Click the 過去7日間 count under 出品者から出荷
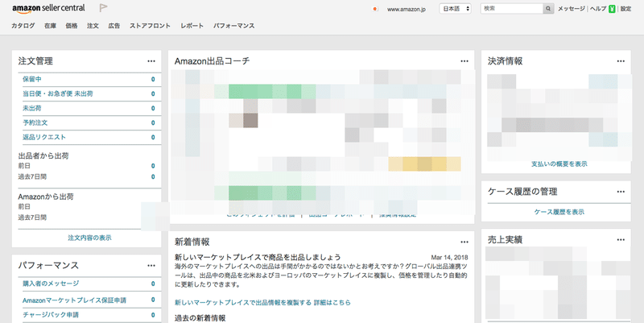Screen dimensions: 644x323 coord(153,176)
